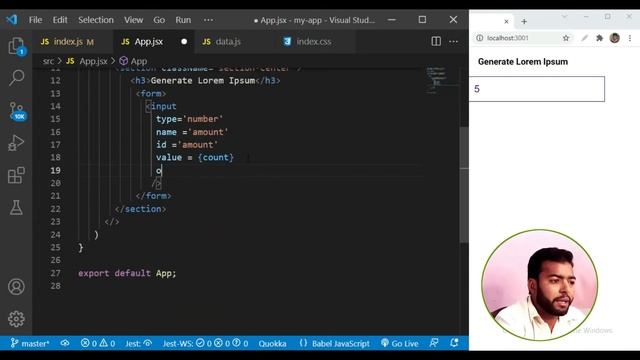
Task: Click the value = {count} line
Action: [195, 157]
